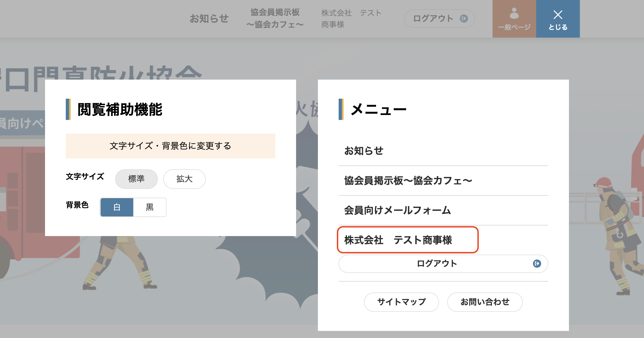644x338 pixels.
Task: Click the サイトマップ button
Action: click(401, 302)
